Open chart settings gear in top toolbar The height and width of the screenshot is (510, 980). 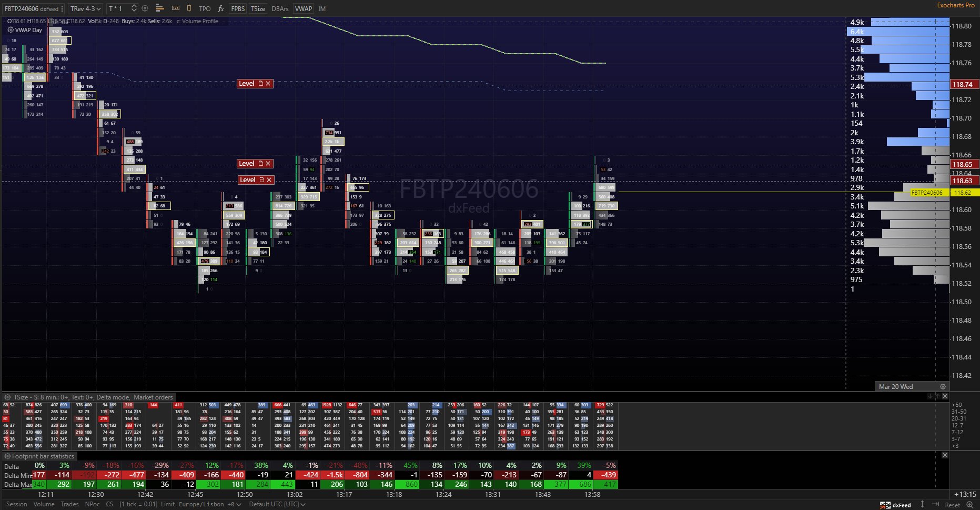coord(145,8)
